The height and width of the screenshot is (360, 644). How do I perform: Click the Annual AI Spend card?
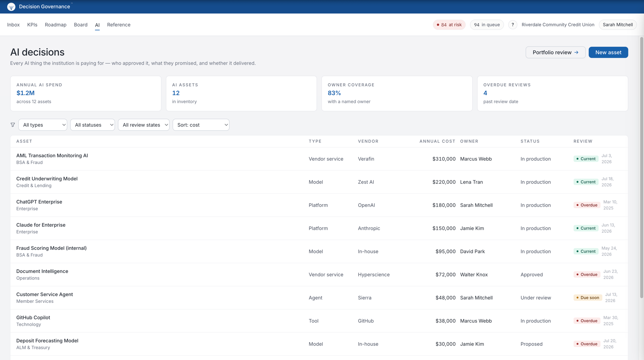tap(86, 93)
